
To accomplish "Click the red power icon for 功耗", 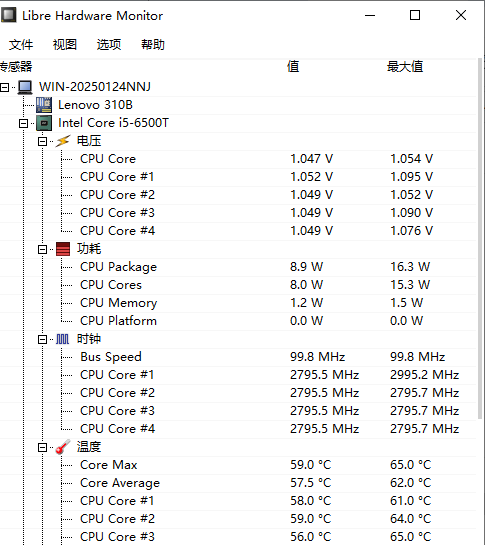I will pyautogui.click(x=63, y=249).
